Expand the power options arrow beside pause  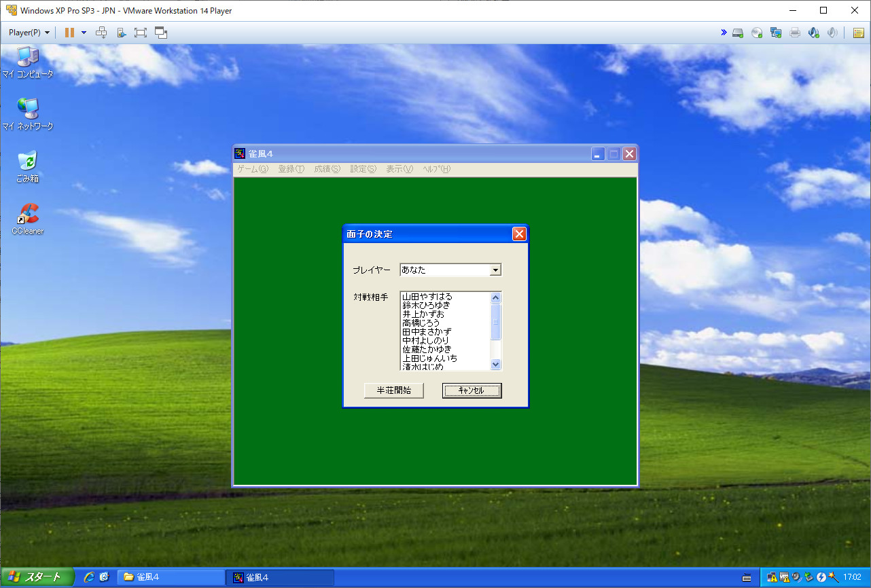(84, 33)
